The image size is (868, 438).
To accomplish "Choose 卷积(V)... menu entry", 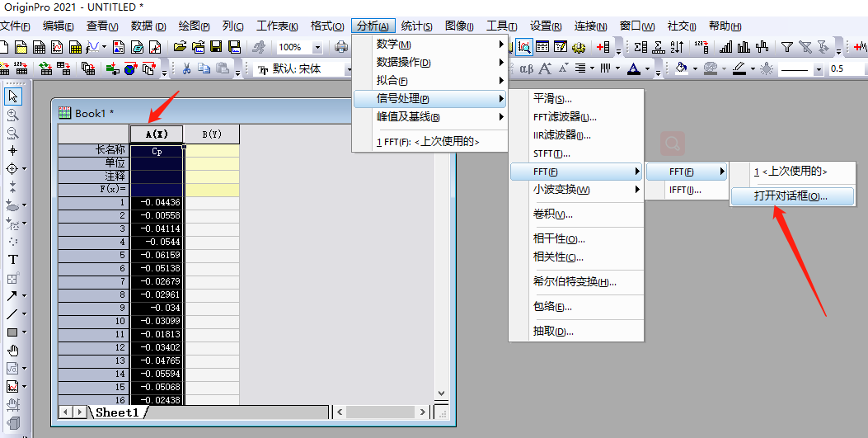I will pos(576,214).
